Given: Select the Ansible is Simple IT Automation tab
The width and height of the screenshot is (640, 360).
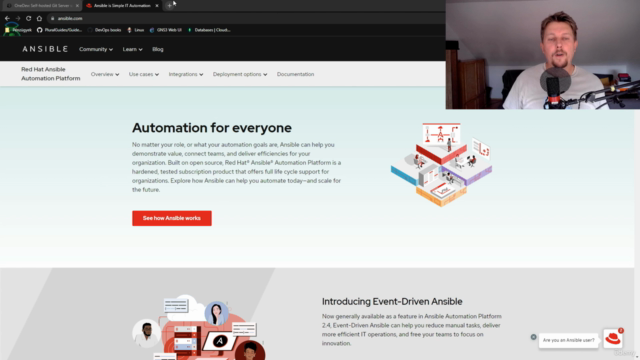Looking at the screenshot, I should [122, 6].
